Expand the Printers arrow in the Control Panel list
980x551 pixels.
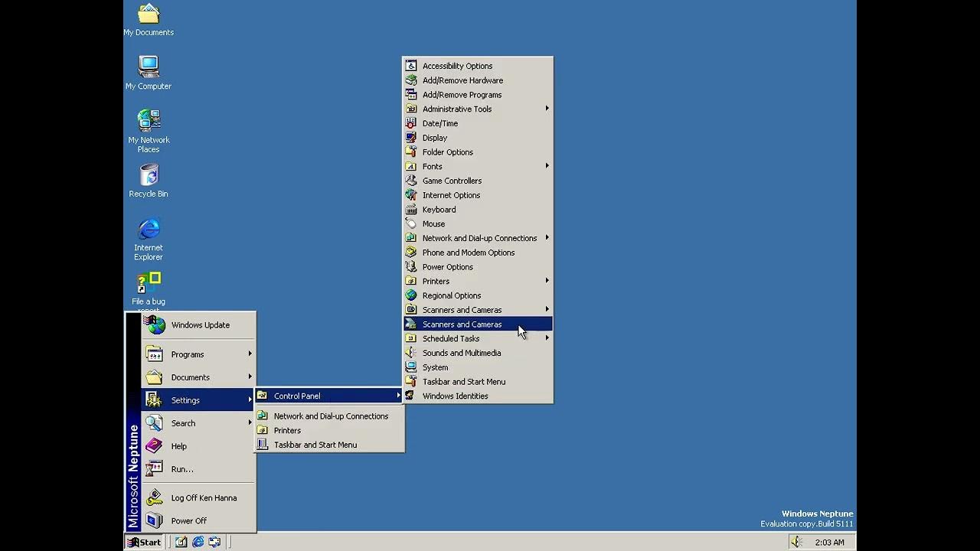[x=547, y=281]
